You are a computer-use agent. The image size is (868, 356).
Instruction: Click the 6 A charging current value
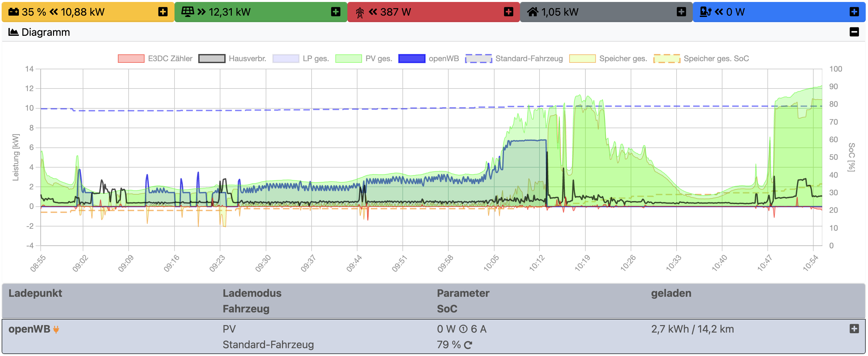pos(478,329)
